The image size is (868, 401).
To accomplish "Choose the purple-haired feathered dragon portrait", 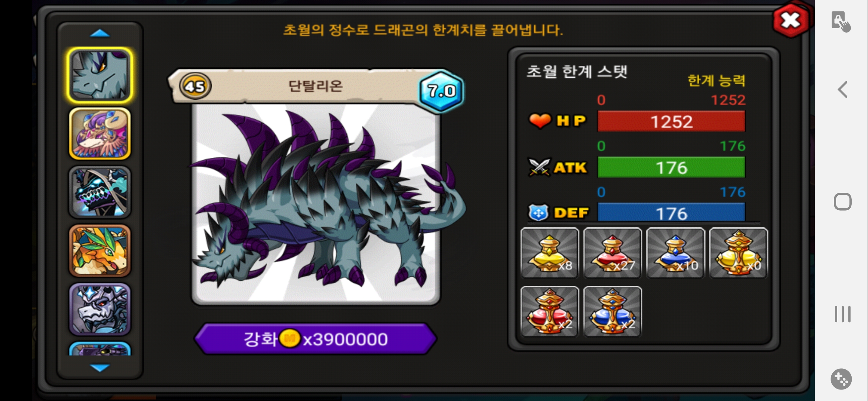I will pos(100,134).
